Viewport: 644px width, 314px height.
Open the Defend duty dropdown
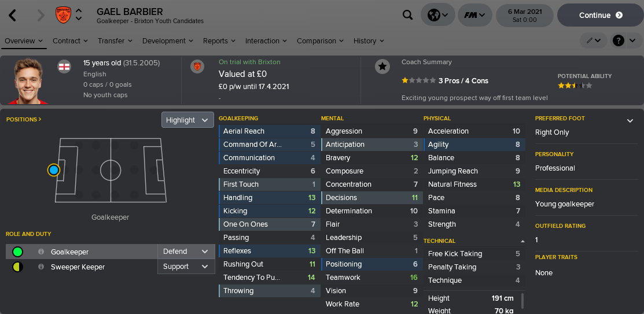tap(186, 252)
